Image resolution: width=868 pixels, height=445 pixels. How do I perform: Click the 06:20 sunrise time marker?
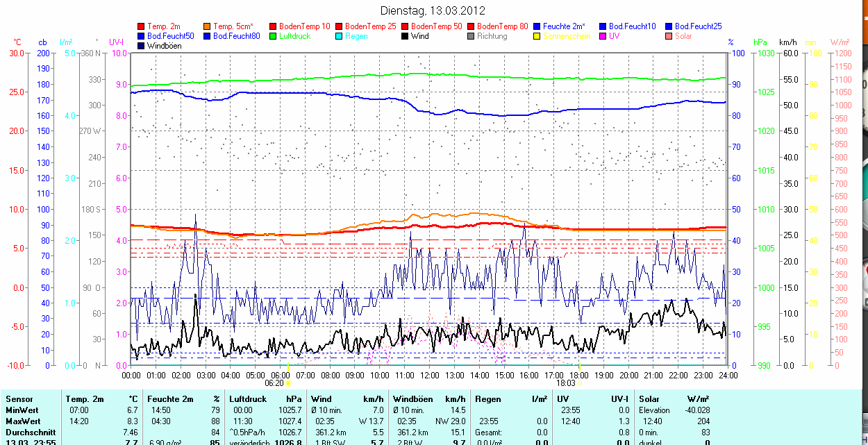coord(275,383)
